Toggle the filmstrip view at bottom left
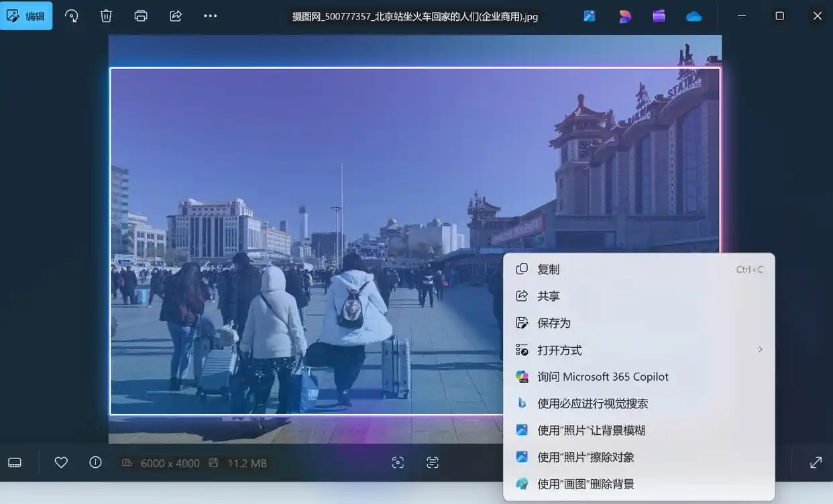The image size is (833, 504). tap(15, 462)
